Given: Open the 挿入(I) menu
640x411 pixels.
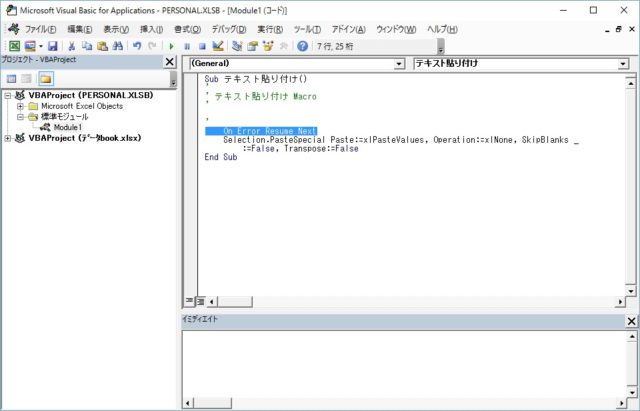Looking at the screenshot, I should [151, 29].
